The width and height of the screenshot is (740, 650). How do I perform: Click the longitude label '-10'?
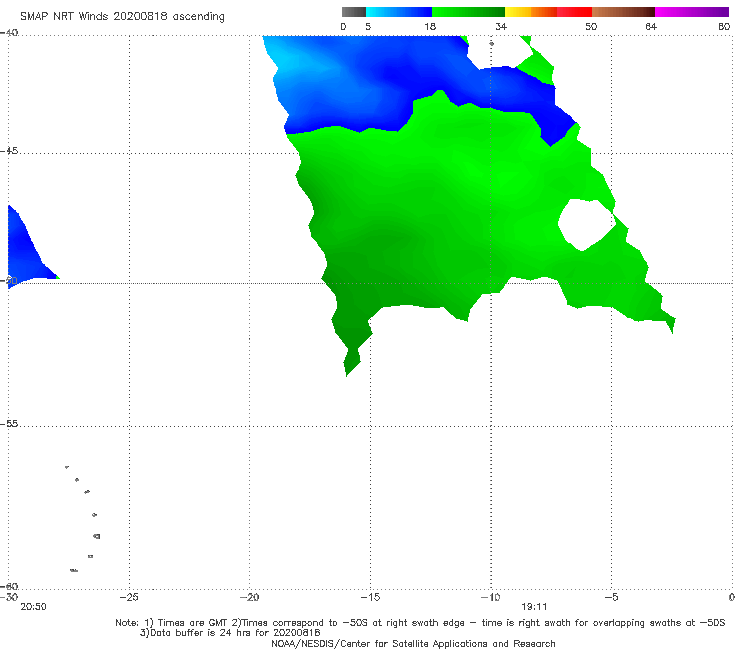pos(490,597)
